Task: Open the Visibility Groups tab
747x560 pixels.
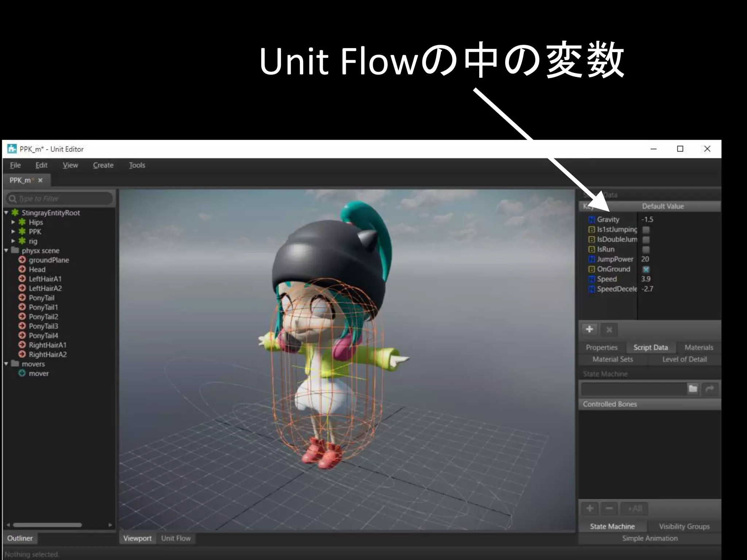Action: [684, 526]
